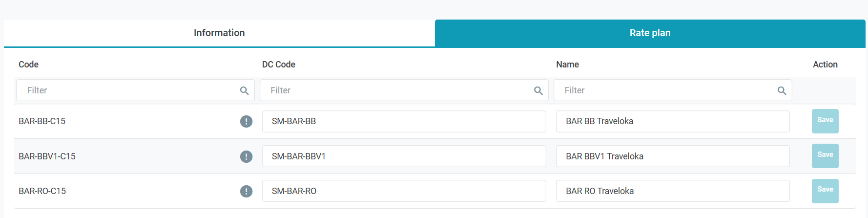Switch to the Information tab
The image size is (868, 218).
tap(219, 33)
